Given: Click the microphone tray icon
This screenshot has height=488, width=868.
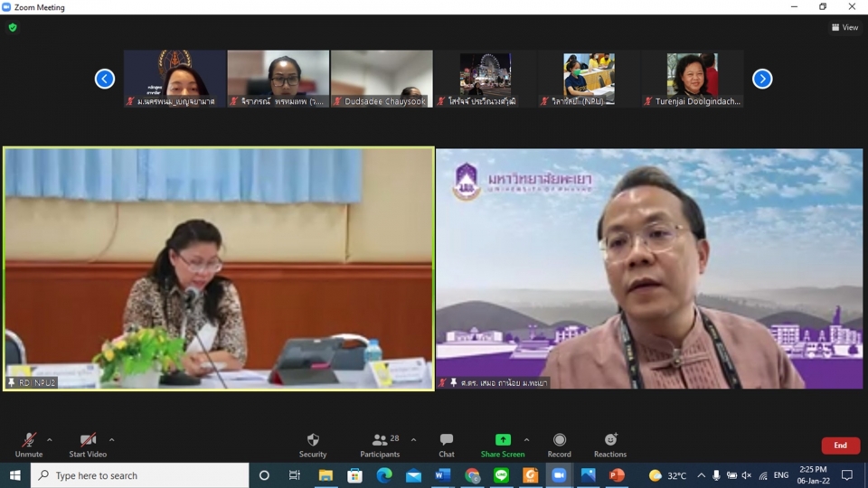Looking at the screenshot, I should point(716,475).
